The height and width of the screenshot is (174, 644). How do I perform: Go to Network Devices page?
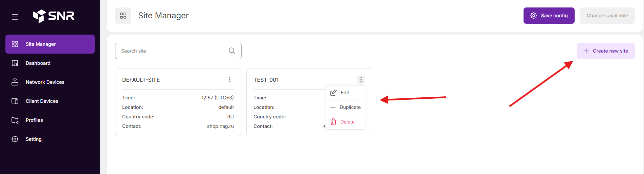coord(45,82)
